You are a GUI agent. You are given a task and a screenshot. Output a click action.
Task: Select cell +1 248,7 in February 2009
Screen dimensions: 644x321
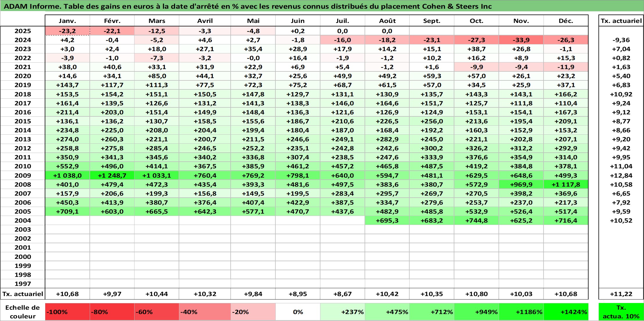pos(112,176)
